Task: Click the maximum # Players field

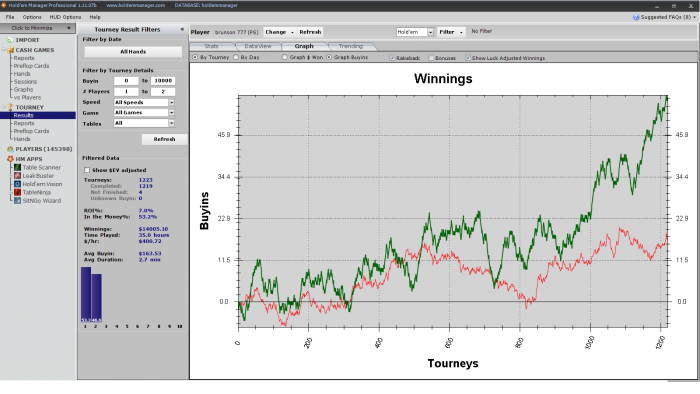Action: pos(163,91)
